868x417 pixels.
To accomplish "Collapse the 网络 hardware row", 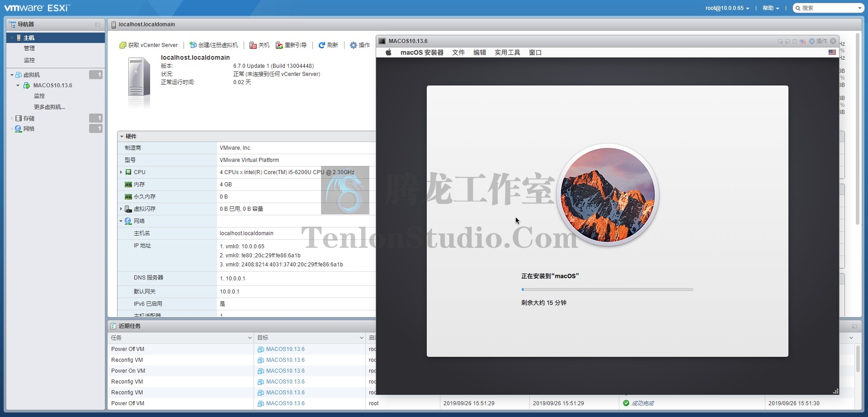I will click(121, 221).
